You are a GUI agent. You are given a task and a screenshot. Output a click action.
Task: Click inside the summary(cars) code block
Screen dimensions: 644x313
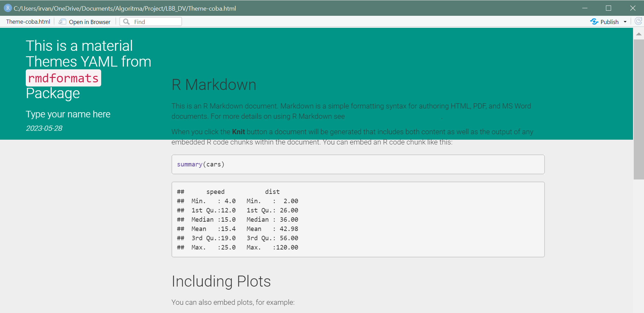[x=358, y=164]
